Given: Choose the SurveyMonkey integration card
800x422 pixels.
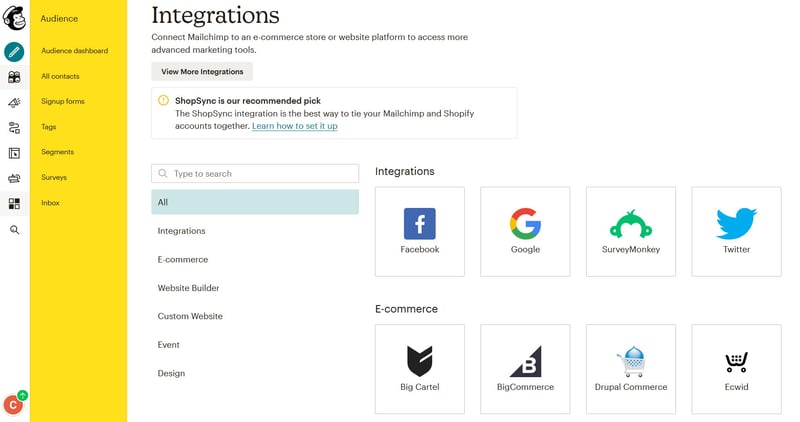Looking at the screenshot, I should (x=631, y=231).
